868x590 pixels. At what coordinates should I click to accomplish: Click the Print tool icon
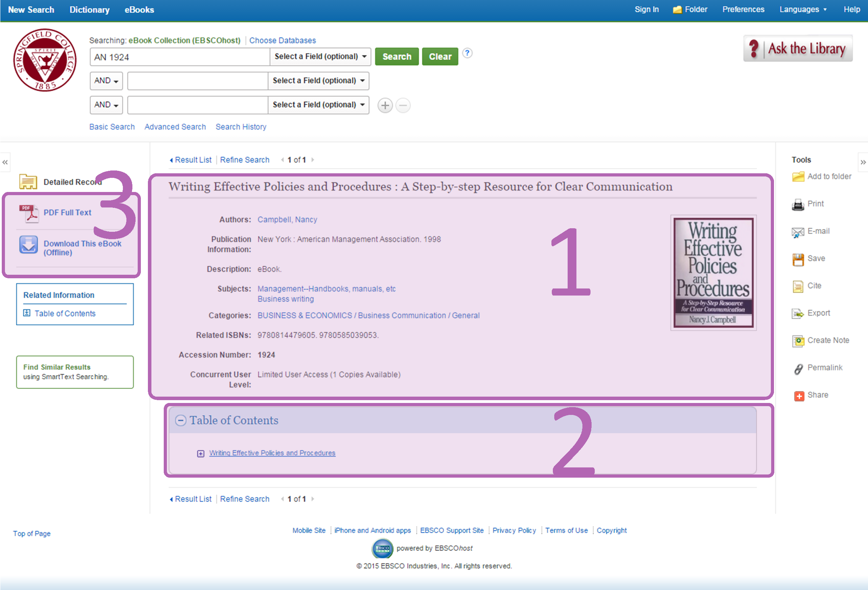tap(798, 204)
